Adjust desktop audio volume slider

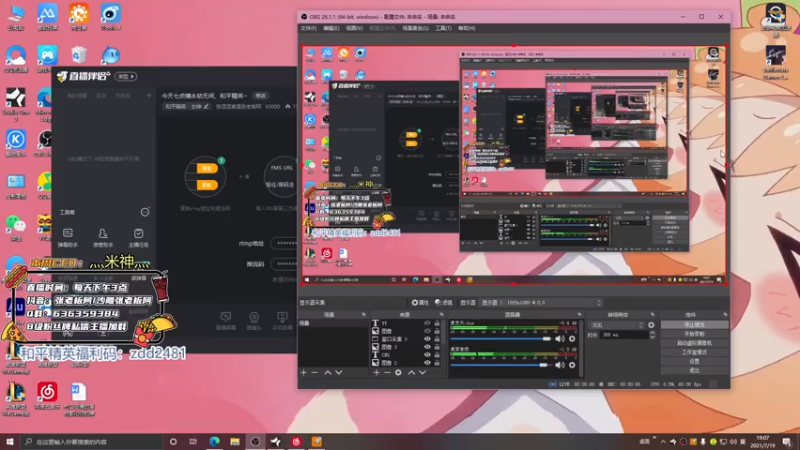click(x=500, y=365)
